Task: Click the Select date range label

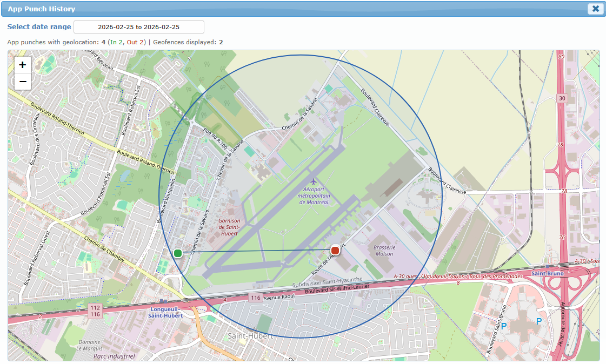Action: [x=39, y=26]
